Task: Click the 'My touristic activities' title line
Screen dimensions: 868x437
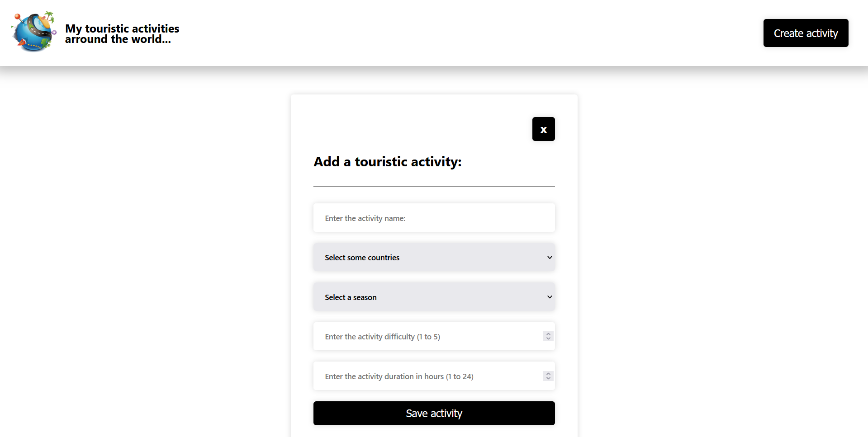Action: 122,28
